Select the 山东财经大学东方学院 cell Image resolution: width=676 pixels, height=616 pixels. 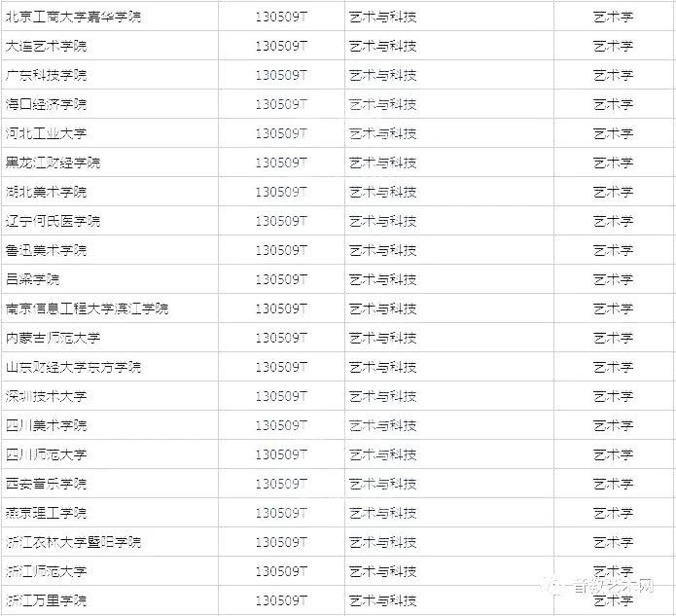(x=73, y=367)
